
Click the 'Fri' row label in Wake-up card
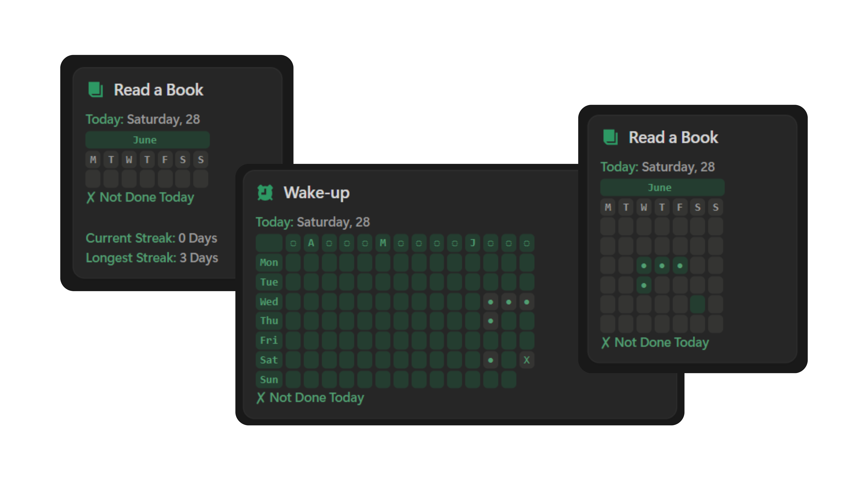point(269,341)
